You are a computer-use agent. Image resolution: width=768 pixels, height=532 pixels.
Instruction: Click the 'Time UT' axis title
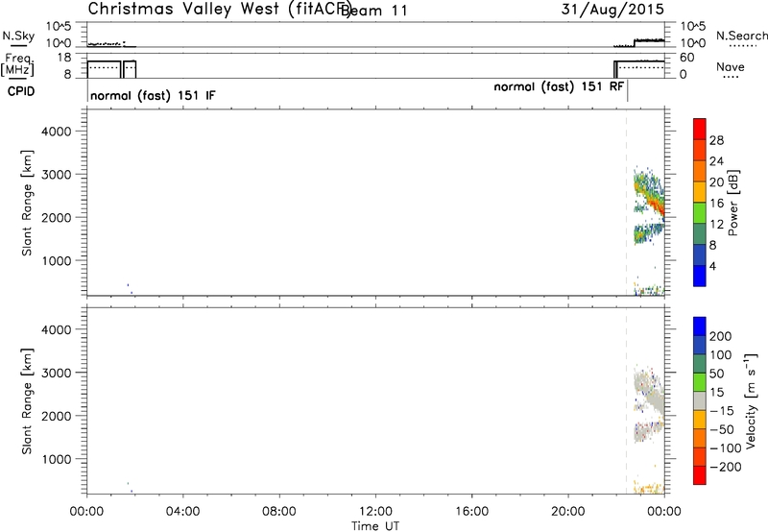point(375,526)
